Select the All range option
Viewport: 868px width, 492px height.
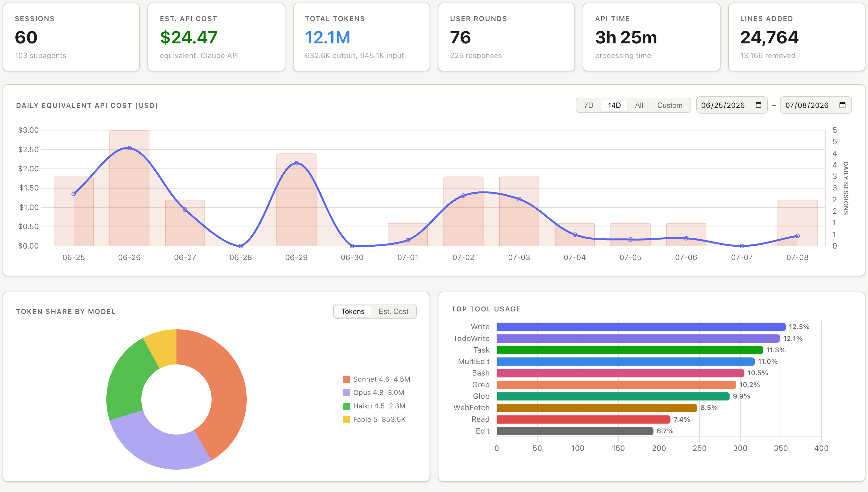(639, 105)
